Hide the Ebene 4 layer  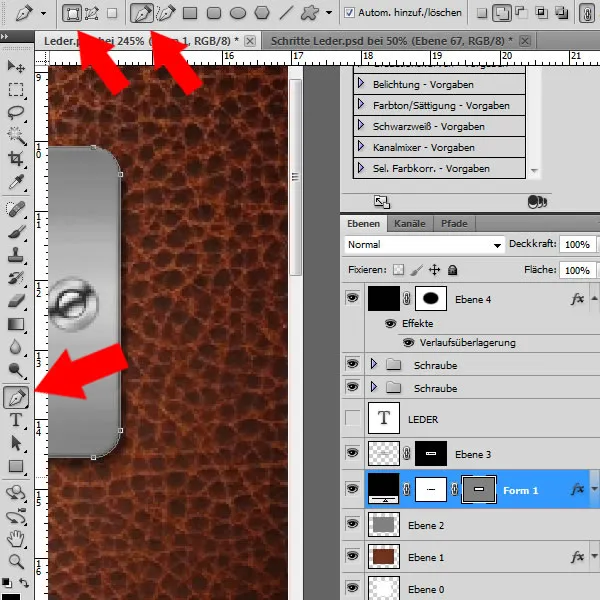[351, 298]
